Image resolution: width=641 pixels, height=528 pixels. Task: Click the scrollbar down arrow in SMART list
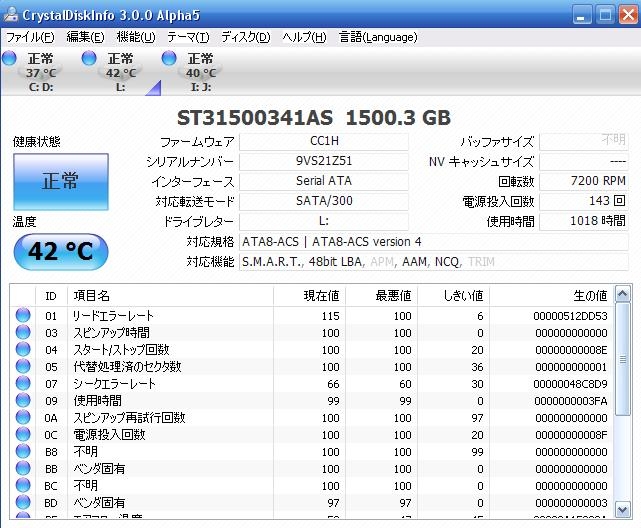623,510
